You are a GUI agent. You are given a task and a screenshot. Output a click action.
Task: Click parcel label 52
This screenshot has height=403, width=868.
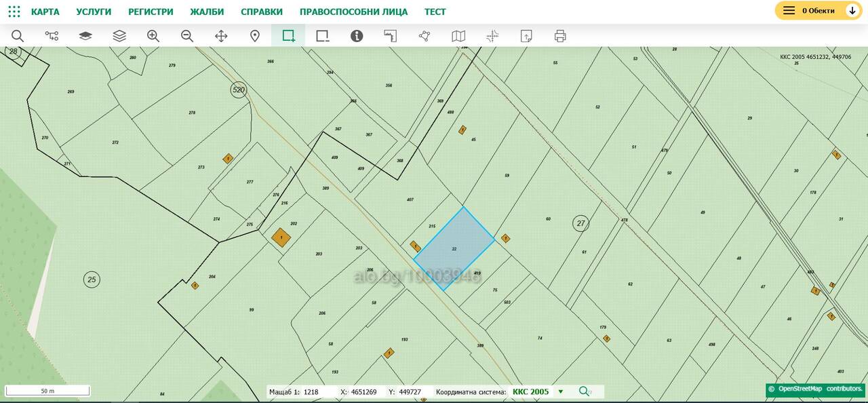click(x=597, y=107)
